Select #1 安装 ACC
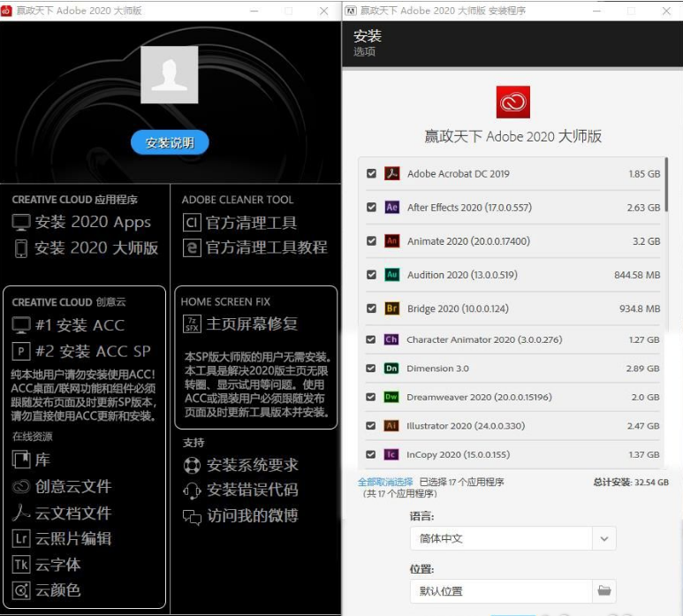The image size is (683, 616). pyautogui.click(x=80, y=325)
